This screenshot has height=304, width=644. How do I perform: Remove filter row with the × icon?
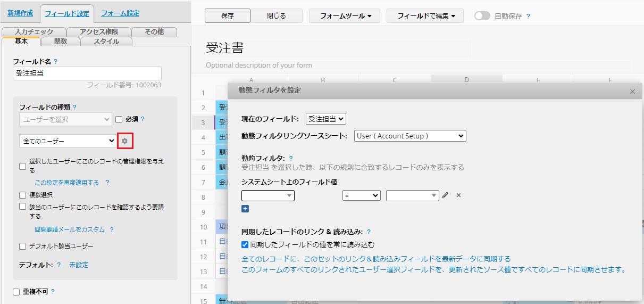coord(458,195)
